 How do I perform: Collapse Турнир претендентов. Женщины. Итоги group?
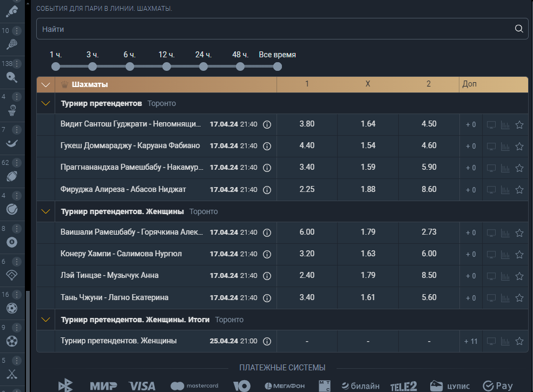(45, 320)
